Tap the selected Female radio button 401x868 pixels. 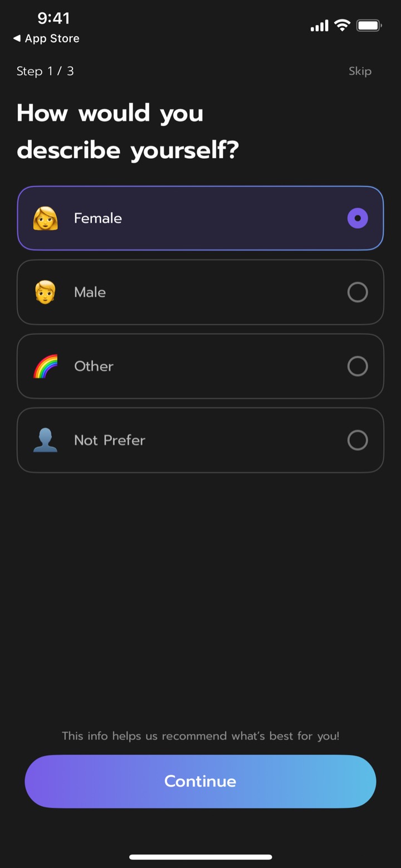point(358,218)
